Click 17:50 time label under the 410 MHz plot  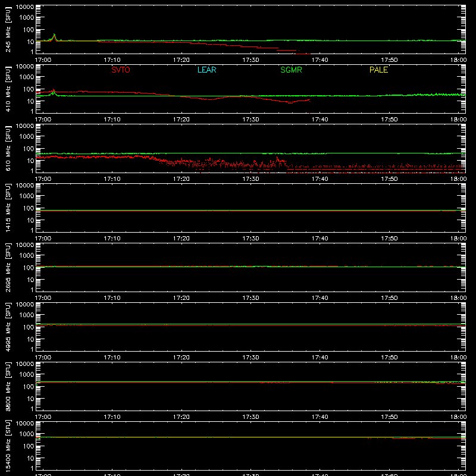click(x=389, y=120)
